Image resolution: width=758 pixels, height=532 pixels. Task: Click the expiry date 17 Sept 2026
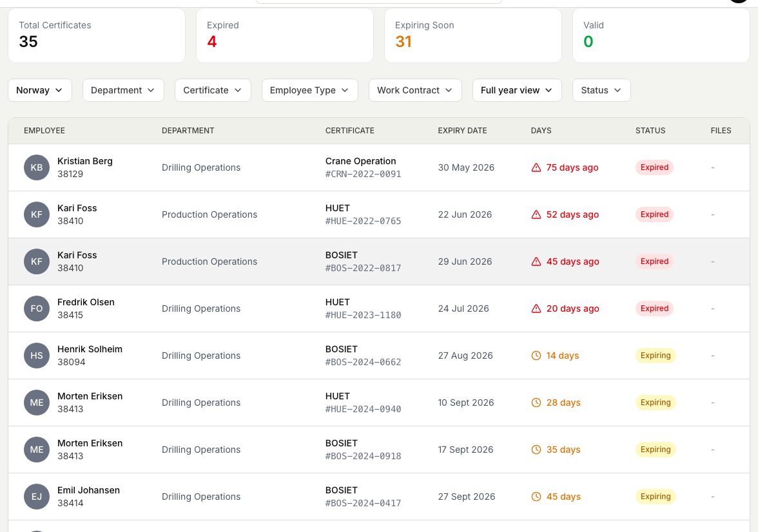pyautogui.click(x=465, y=450)
